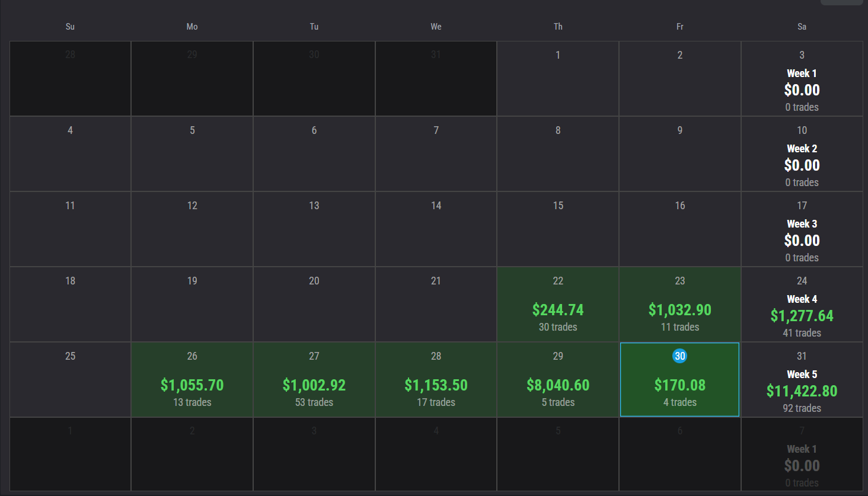The width and height of the screenshot is (868, 496).
Task: Select day 26 showing 13 trades
Action: (192, 380)
